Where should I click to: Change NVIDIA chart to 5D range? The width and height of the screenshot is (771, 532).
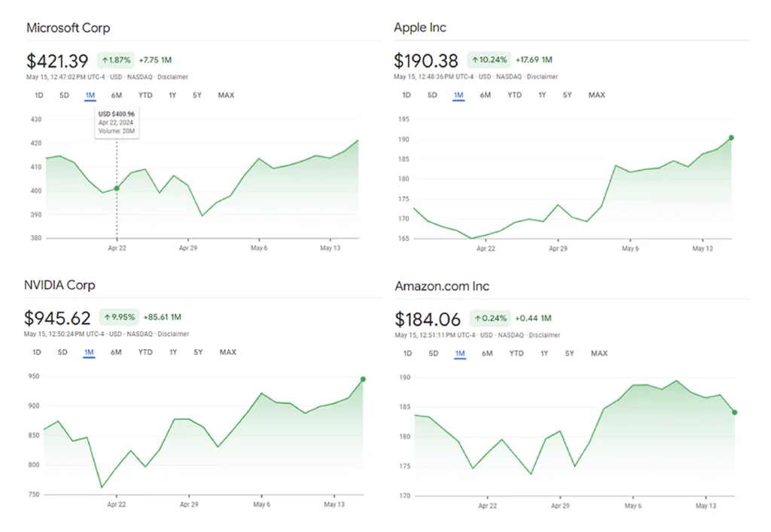62,352
